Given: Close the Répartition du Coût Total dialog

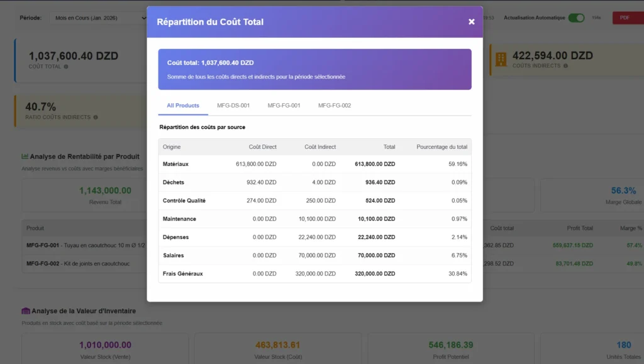Looking at the screenshot, I should tap(471, 22).
